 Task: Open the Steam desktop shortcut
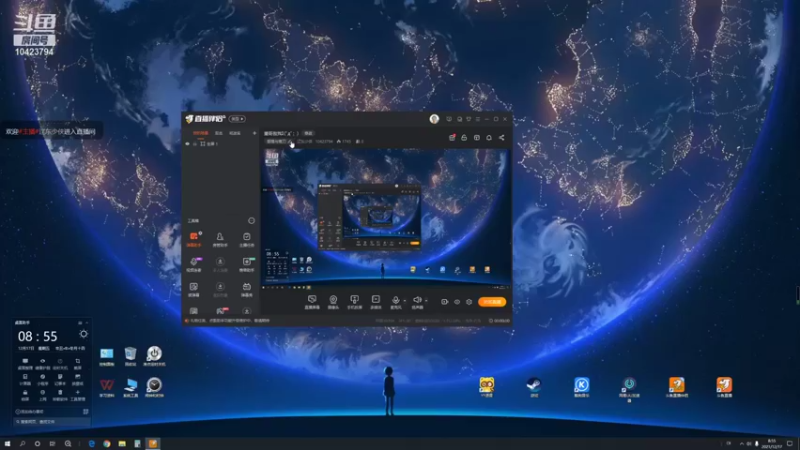click(x=534, y=387)
